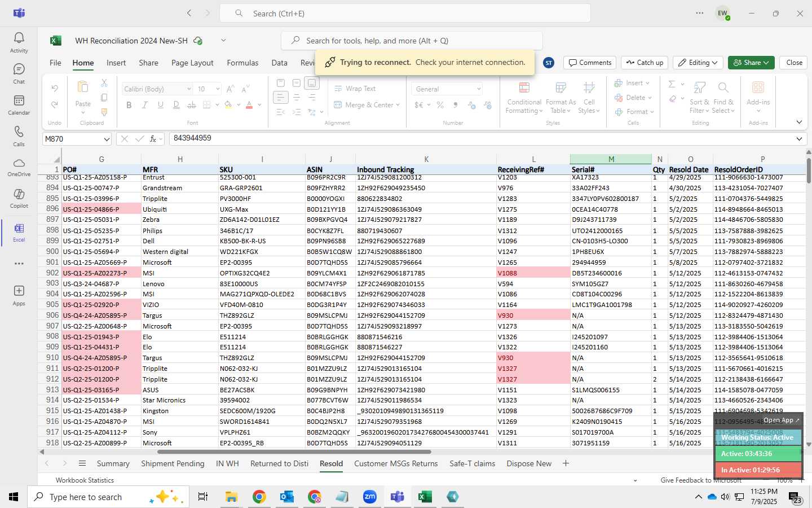Image resolution: width=812 pixels, height=508 pixels.
Task: Toggle Italic formatting
Action: click(145, 105)
